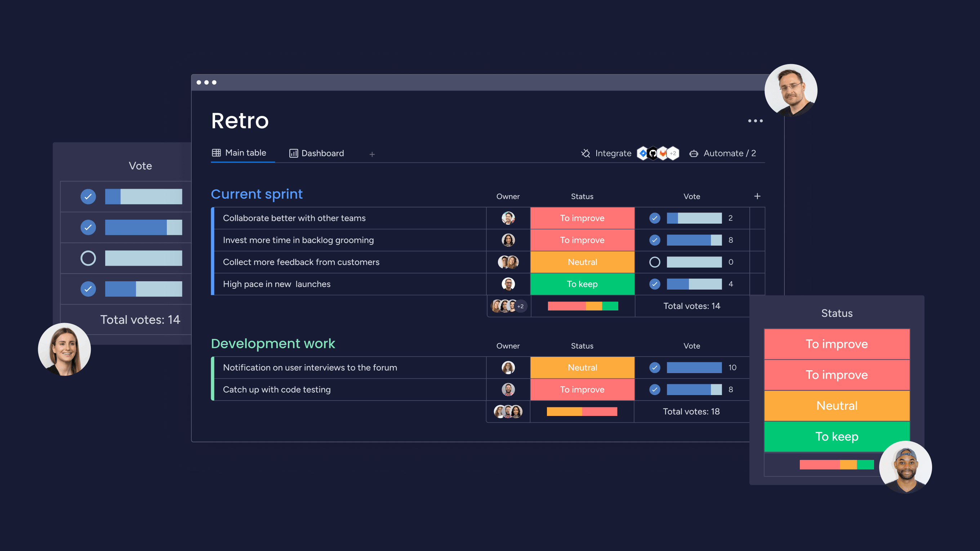980x551 pixels.
Task: Expand the status dropdown for Neutral item
Action: pos(582,262)
